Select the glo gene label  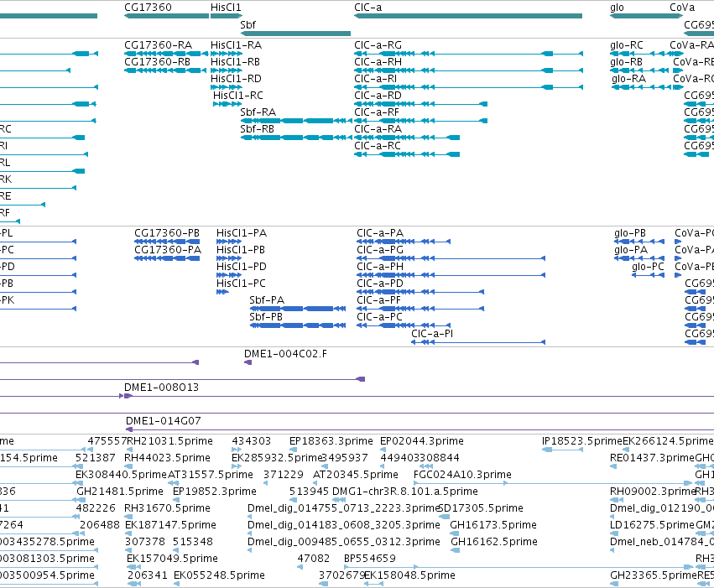(617, 8)
